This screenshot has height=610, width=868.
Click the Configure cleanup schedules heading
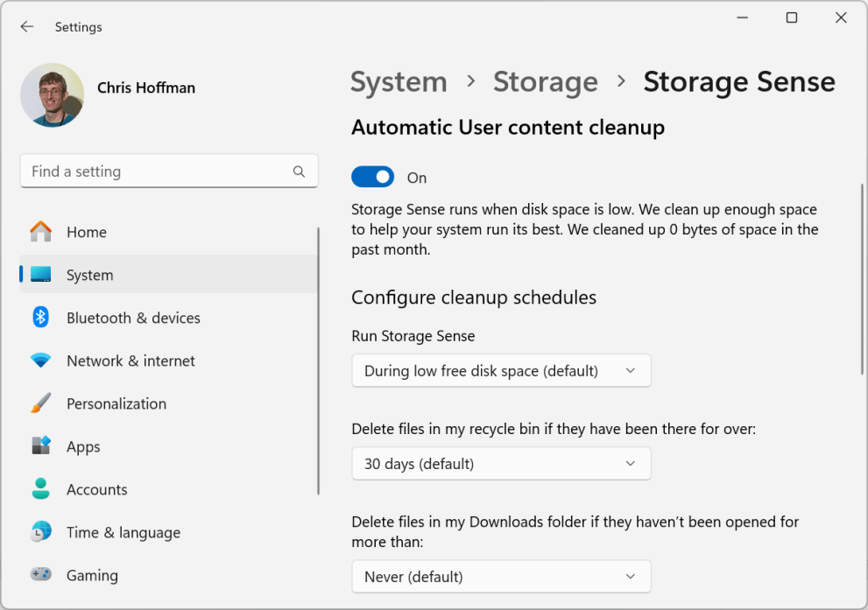pos(474,298)
